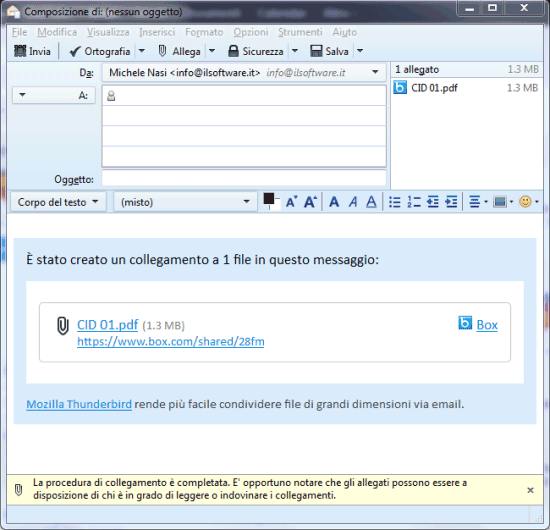Open the insert image/object menu
The height and width of the screenshot is (530, 550).
pyautogui.click(x=503, y=202)
